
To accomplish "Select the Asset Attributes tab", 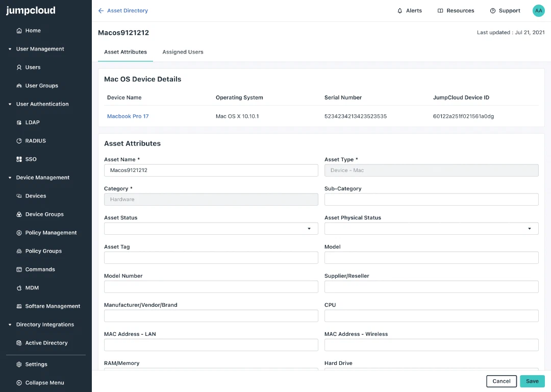I will [126, 52].
